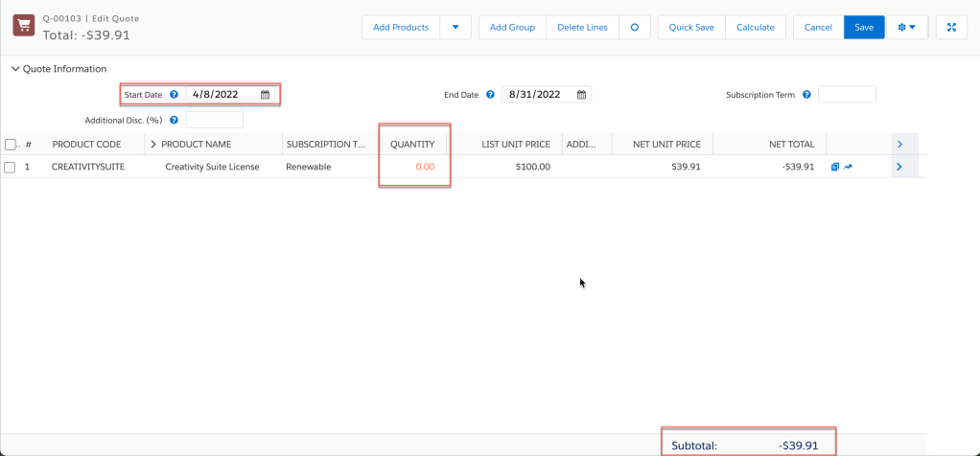The height and width of the screenshot is (456, 980).
Task: Click the circle button next to Delete Lines
Action: click(x=634, y=27)
